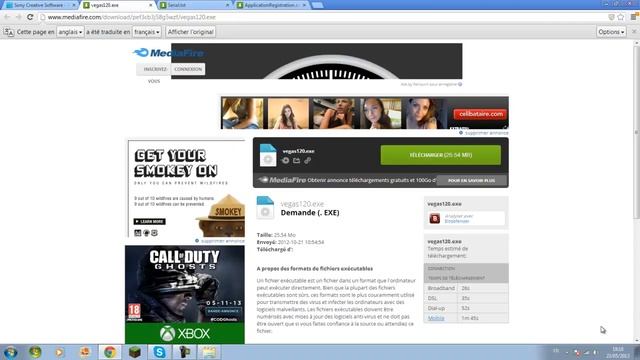Click the 'Demande (. EXE)' heading
This screenshot has height=360, width=640.
[x=310, y=213]
